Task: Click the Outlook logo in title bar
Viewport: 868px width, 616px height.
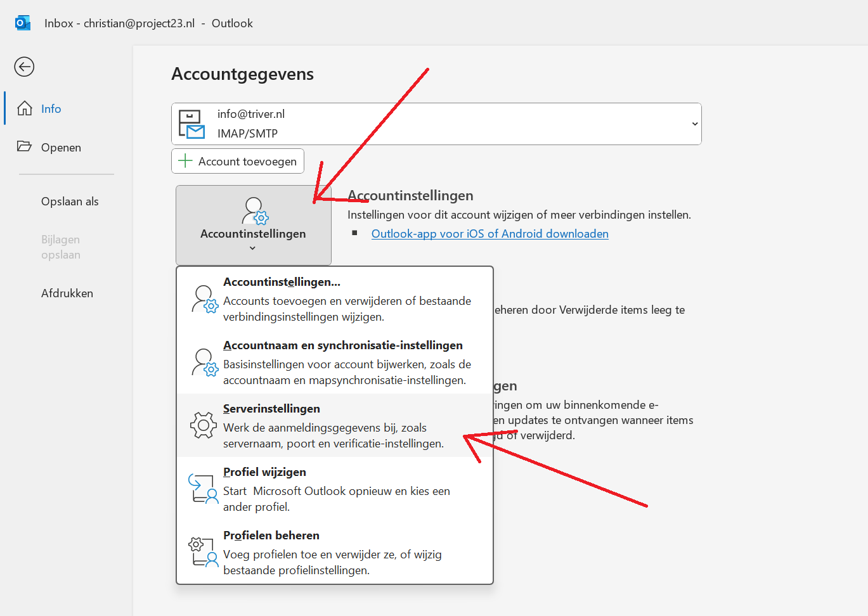Action: coord(22,23)
